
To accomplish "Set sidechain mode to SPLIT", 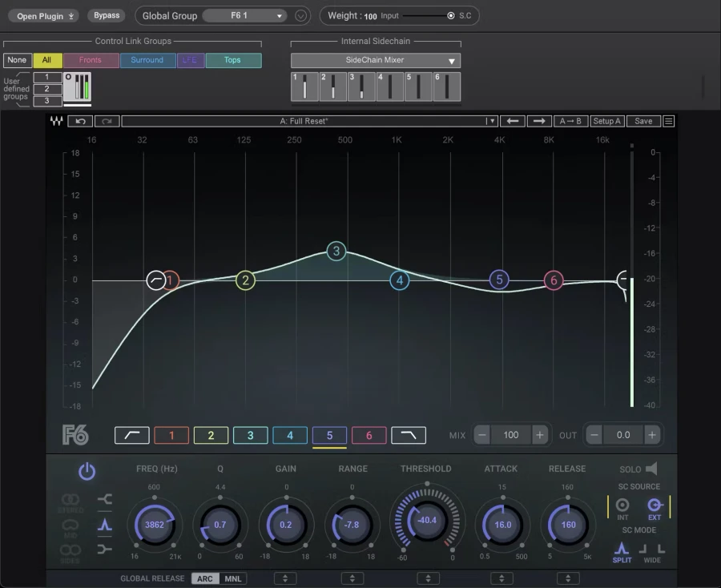I will tap(622, 552).
